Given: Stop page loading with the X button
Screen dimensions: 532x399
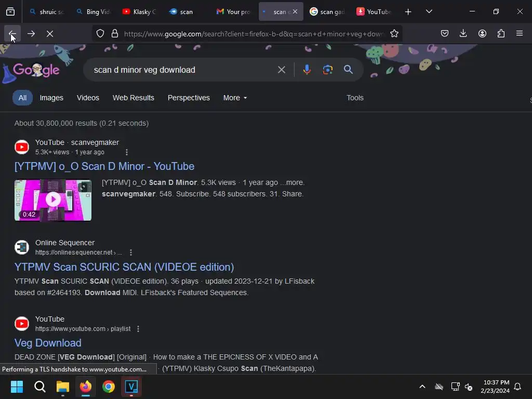Looking at the screenshot, I should [50, 34].
